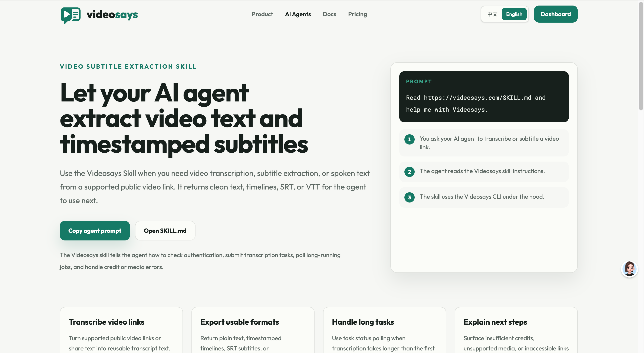Click 'The agent reads the Videosays skill instructions.'
The image size is (644, 353).
click(x=482, y=171)
